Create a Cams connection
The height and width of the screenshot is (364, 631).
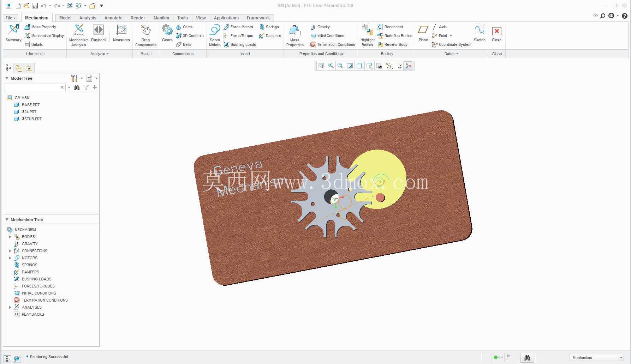(184, 27)
